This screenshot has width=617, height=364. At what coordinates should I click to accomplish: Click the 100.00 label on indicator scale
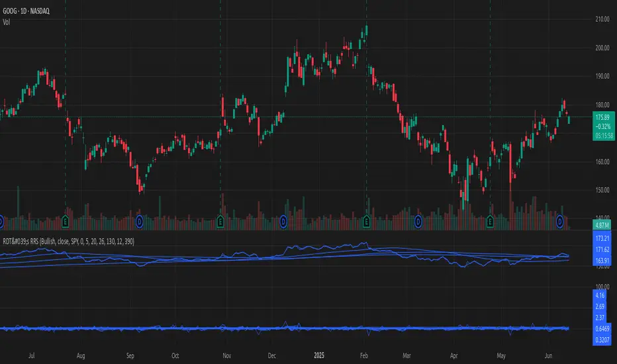tap(602, 287)
